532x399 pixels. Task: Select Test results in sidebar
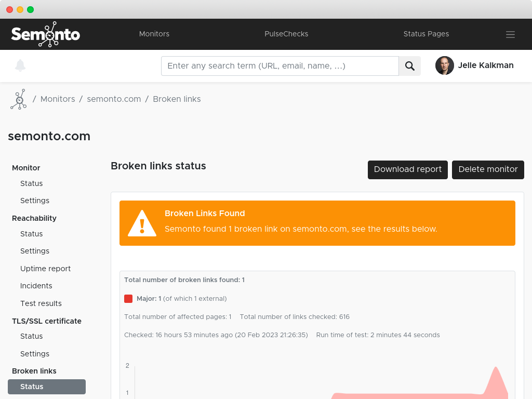(41, 303)
